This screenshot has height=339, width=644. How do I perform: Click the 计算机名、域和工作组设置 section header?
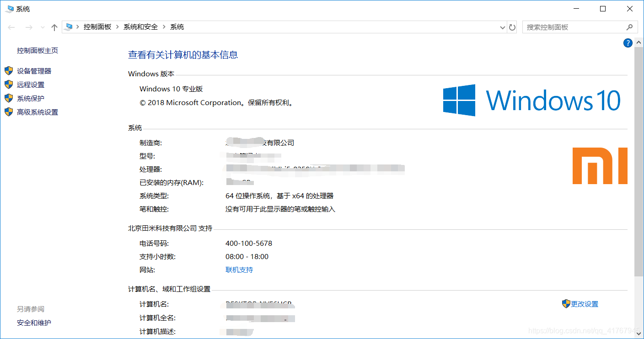click(169, 289)
